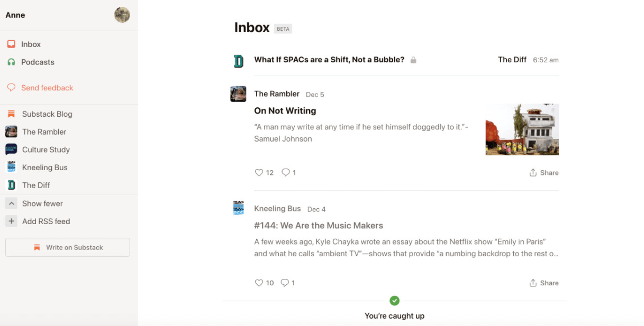Viewport: 644px width, 326px height.
Task: Click the Anne username at top left
Action: pos(15,15)
